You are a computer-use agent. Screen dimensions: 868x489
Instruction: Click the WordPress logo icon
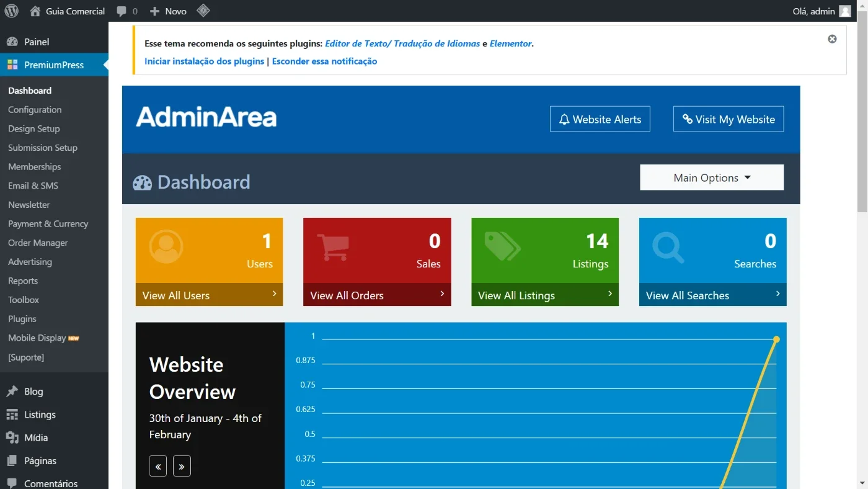[12, 11]
